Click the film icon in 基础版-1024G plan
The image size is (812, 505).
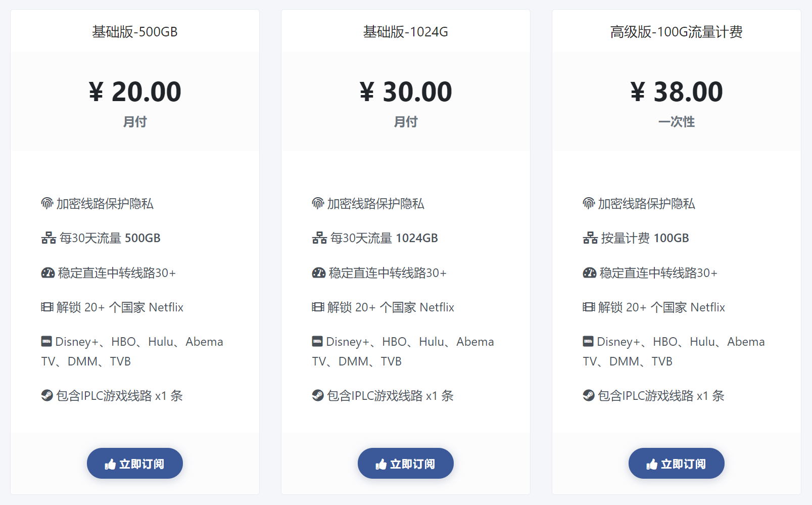point(318,307)
